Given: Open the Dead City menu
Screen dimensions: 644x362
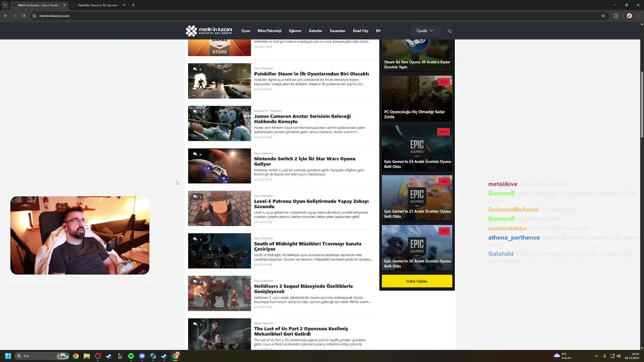Looking at the screenshot, I should tap(360, 31).
